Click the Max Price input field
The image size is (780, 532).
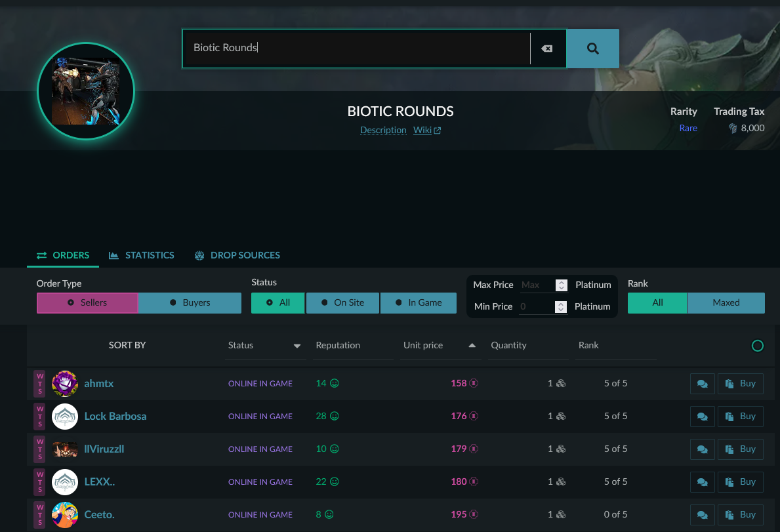537,285
